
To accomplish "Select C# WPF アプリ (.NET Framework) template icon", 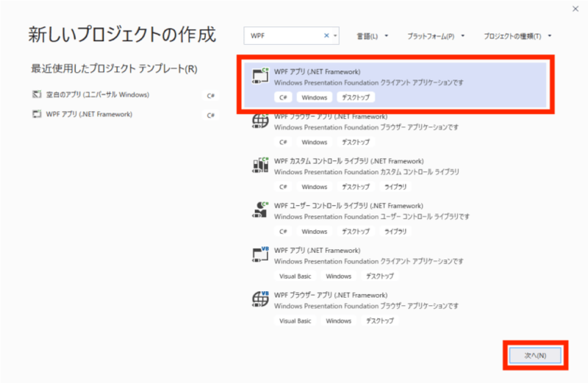I will pyautogui.click(x=260, y=76).
